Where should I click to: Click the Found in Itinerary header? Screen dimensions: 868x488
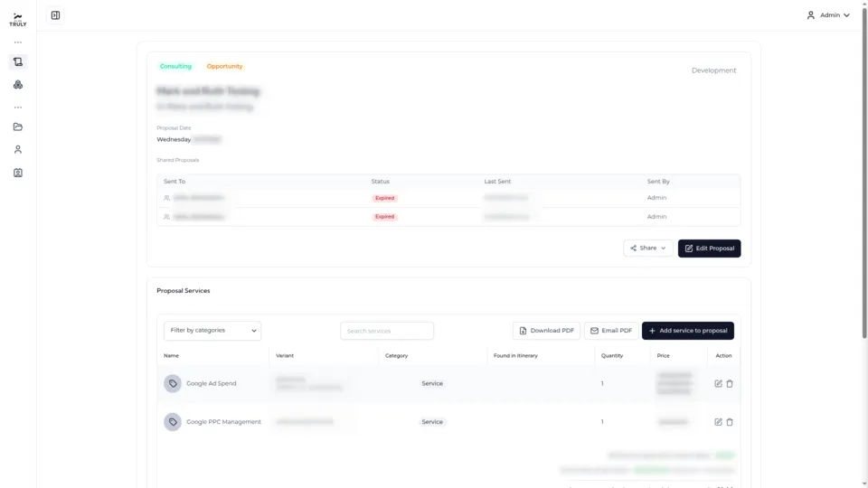click(x=515, y=356)
